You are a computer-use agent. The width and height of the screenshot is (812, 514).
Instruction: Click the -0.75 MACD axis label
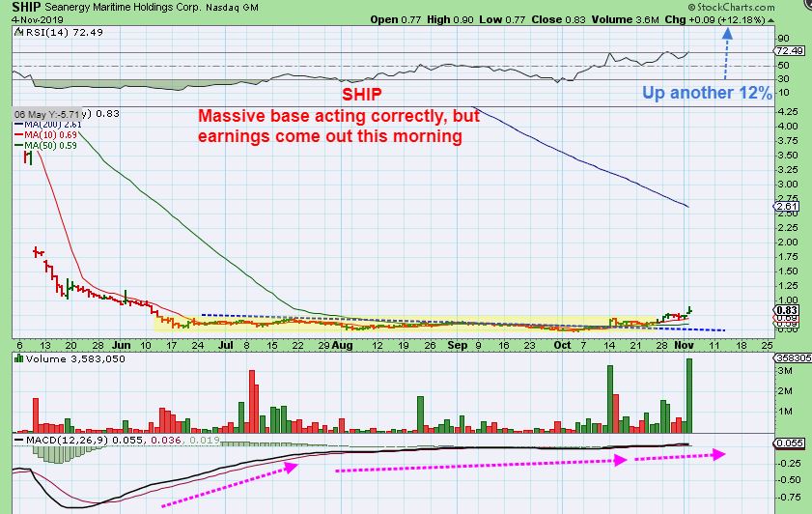790,498
